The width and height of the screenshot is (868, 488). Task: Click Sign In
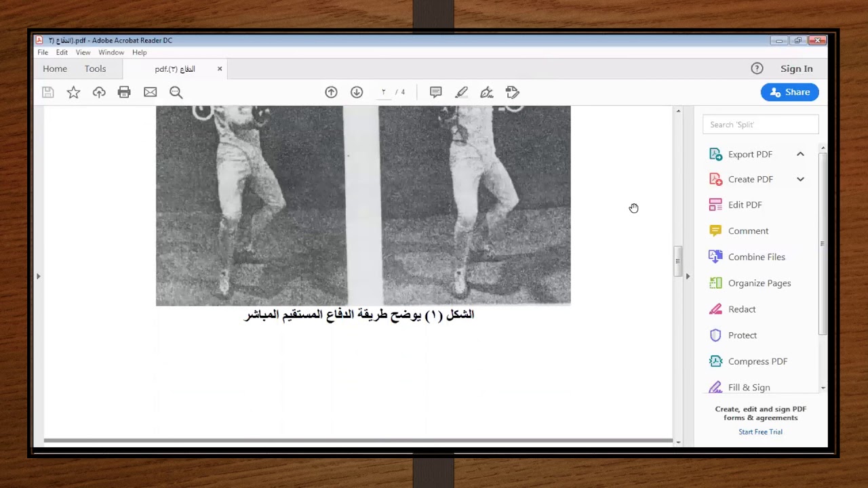[796, 68]
